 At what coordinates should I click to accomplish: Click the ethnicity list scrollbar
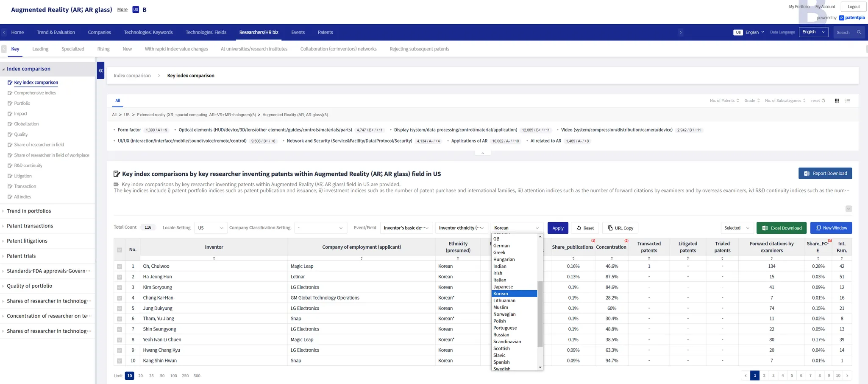(540, 314)
